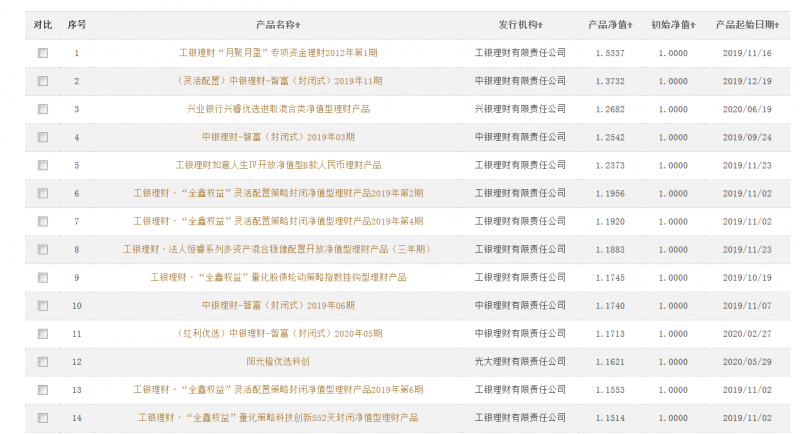Tick the comparison checkbox for row 8
This screenshot has width=800, height=435.
click(x=43, y=249)
